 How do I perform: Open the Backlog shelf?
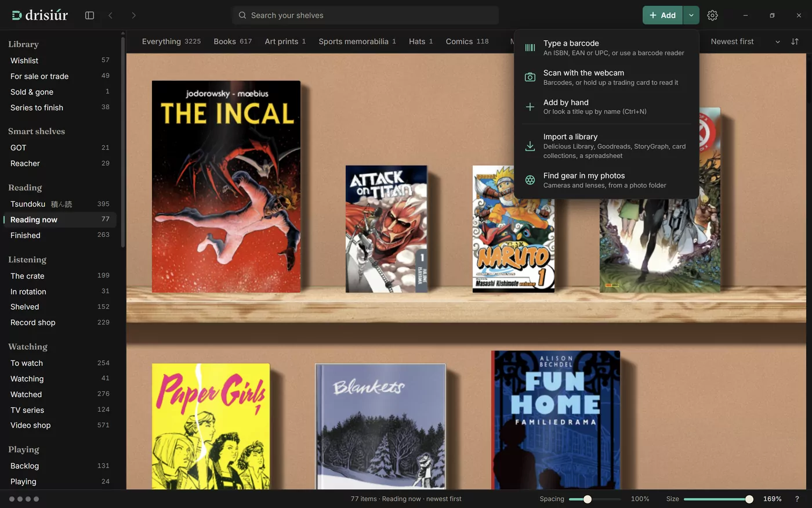[60, 466]
